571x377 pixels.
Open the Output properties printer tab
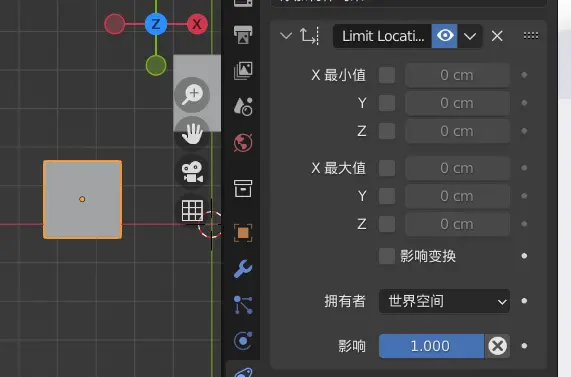(x=243, y=35)
